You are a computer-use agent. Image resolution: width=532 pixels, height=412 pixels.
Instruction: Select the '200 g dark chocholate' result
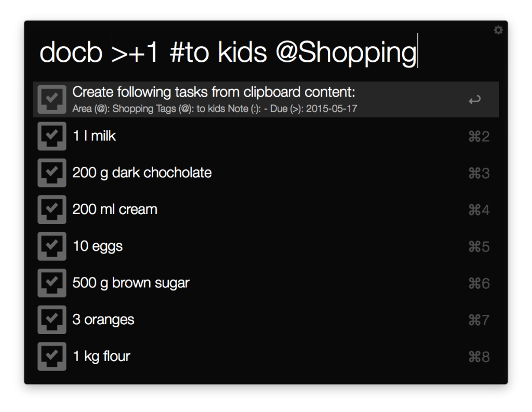point(142,173)
